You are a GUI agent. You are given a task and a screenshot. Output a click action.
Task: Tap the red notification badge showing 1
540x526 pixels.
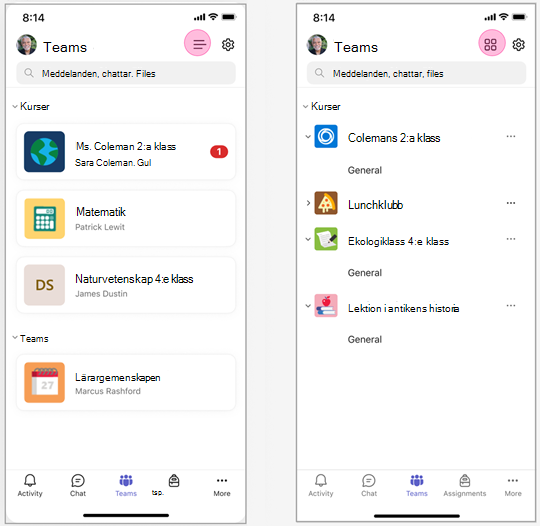coord(219,152)
